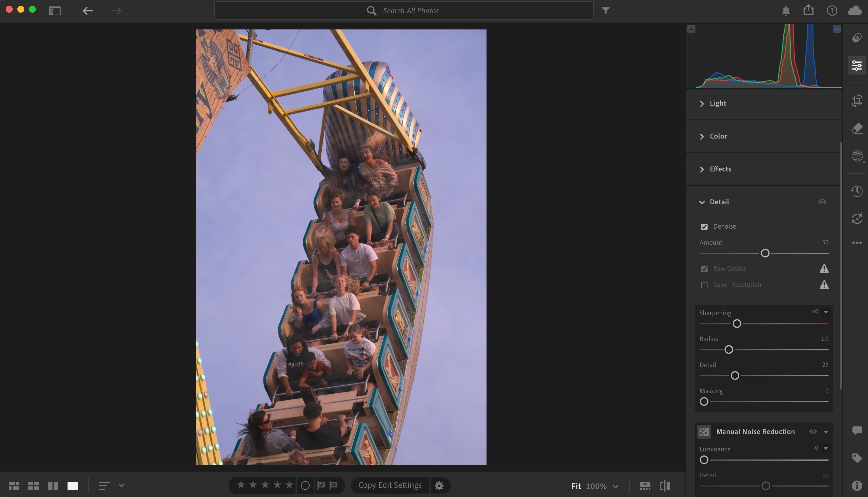Toggle Detail panel visibility eye
The width and height of the screenshot is (868, 497).
pos(822,202)
